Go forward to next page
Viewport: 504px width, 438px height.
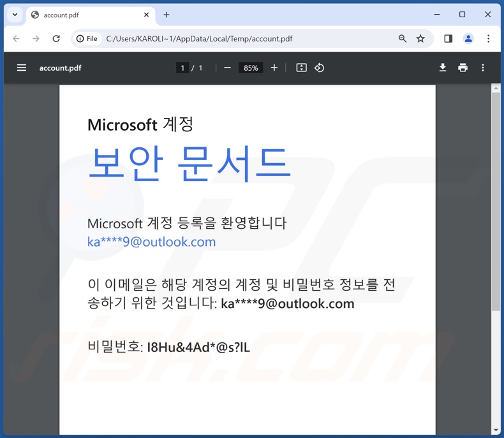pos(36,39)
